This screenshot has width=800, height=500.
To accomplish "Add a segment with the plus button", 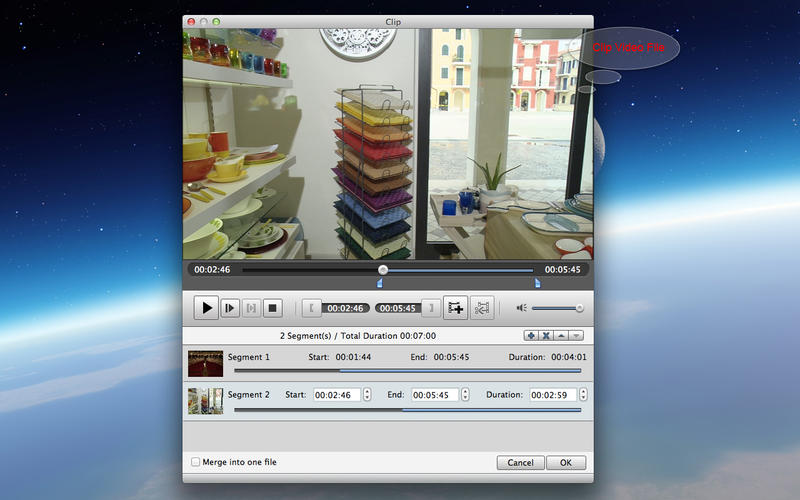I will point(531,335).
